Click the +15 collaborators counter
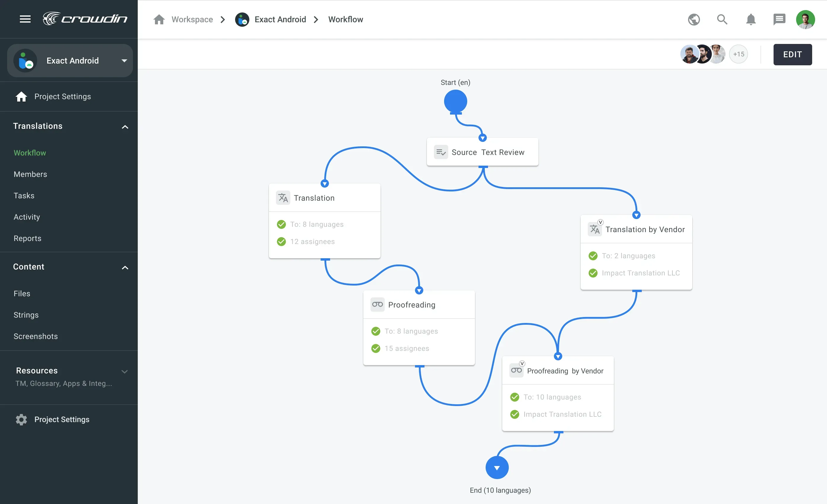827x504 pixels. 739,54
